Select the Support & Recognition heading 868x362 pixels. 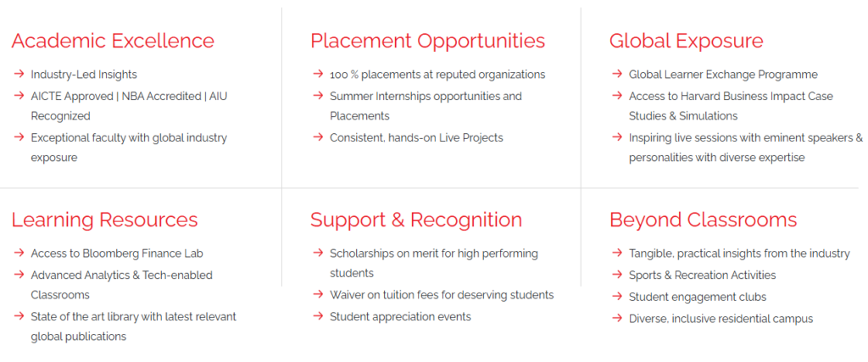(x=415, y=220)
